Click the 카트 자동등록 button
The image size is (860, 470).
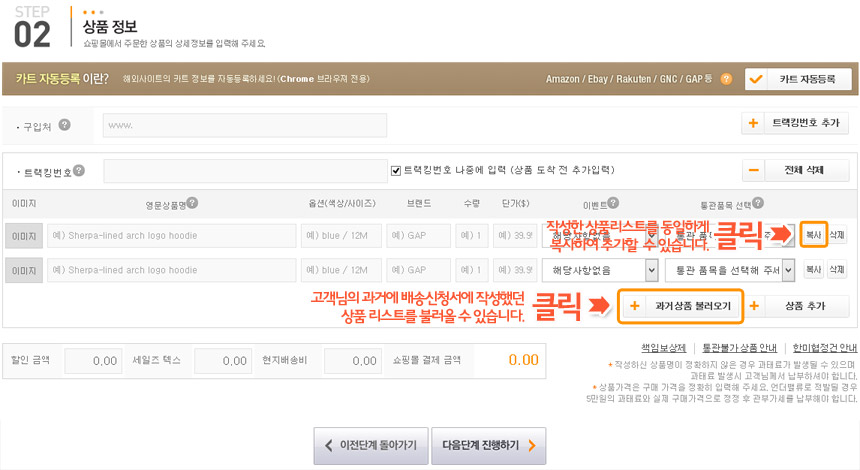(800, 79)
